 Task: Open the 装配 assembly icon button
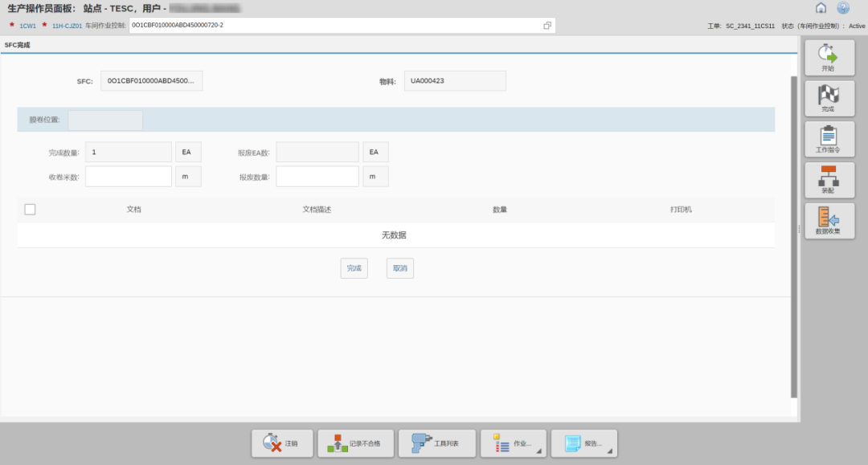point(829,180)
